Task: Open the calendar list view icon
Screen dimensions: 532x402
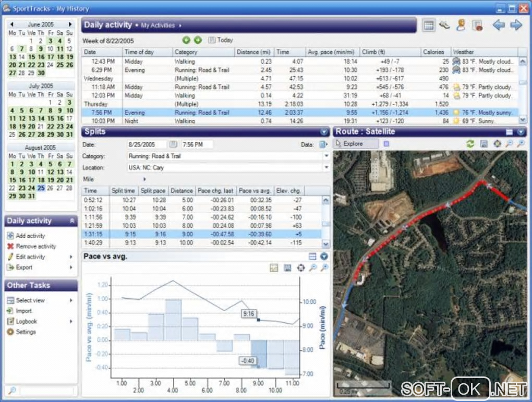Action: 429,26
